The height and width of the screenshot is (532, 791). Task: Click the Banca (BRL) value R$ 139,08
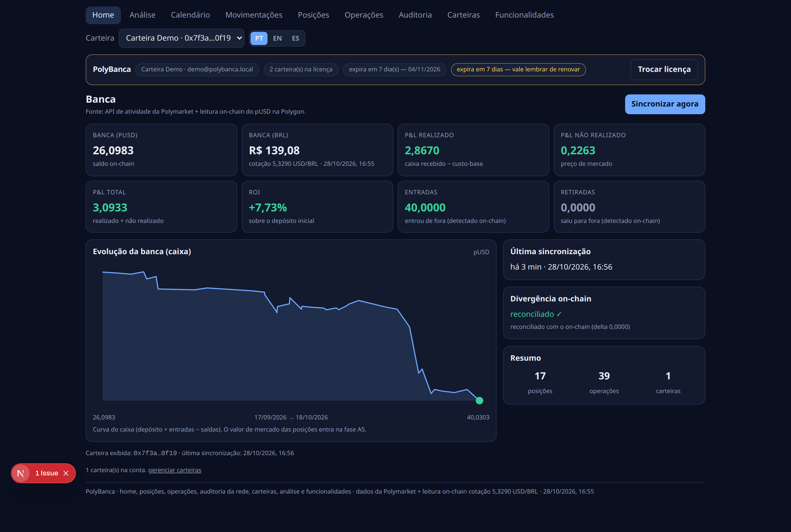coord(274,150)
